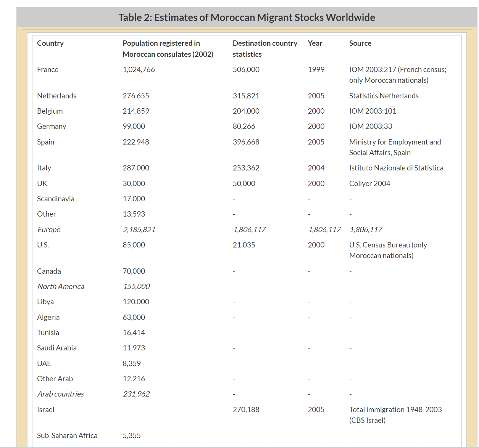Viewport: 479px width, 448px height.
Task: Select the value 99,000
Action: click(x=134, y=126)
